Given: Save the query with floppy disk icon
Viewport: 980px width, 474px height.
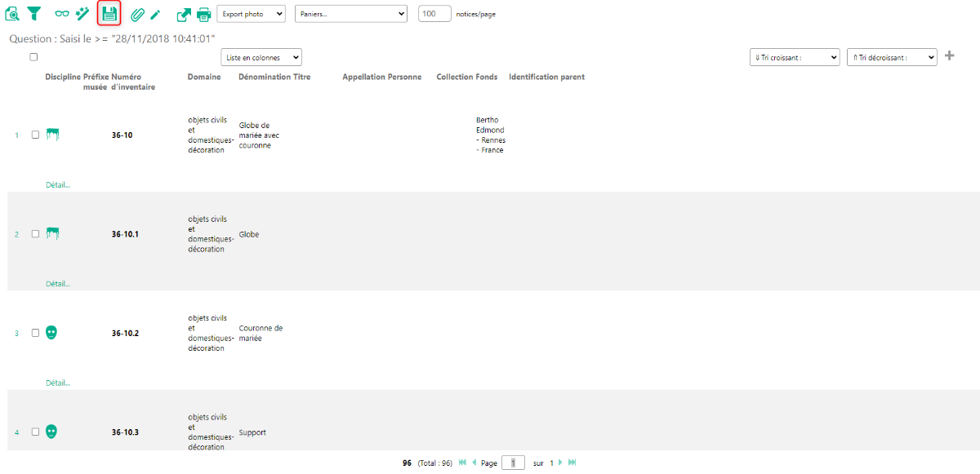Looking at the screenshot, I should (109, 13).
